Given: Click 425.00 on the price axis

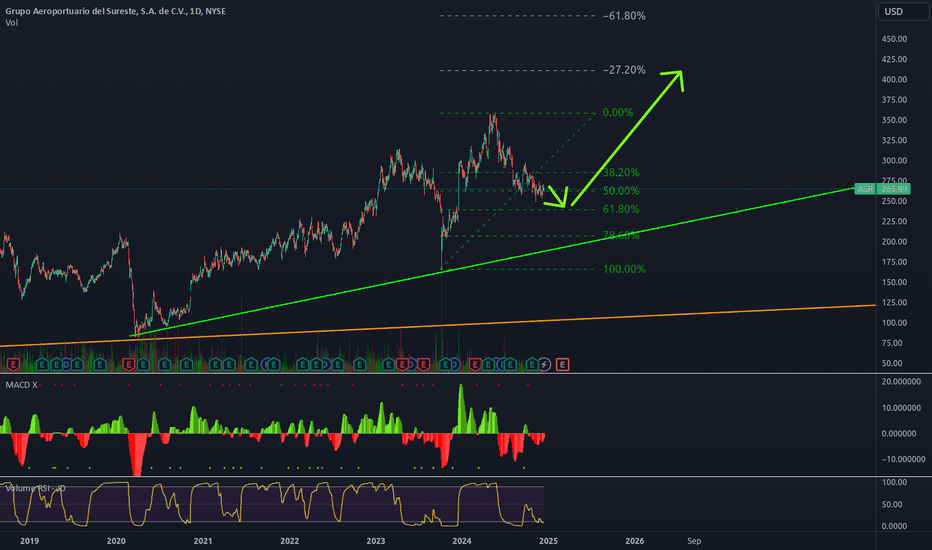Looking at the screenshot, I should pos(895,59).
